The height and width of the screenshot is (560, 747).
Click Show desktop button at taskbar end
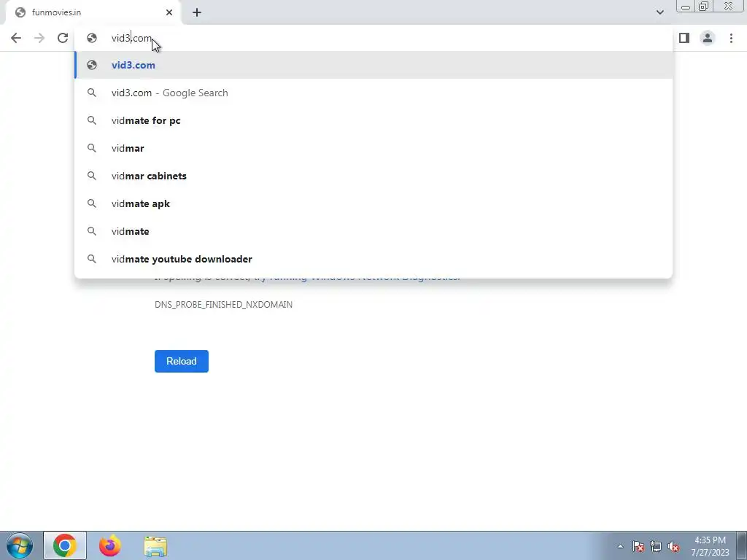pos(742,545)
